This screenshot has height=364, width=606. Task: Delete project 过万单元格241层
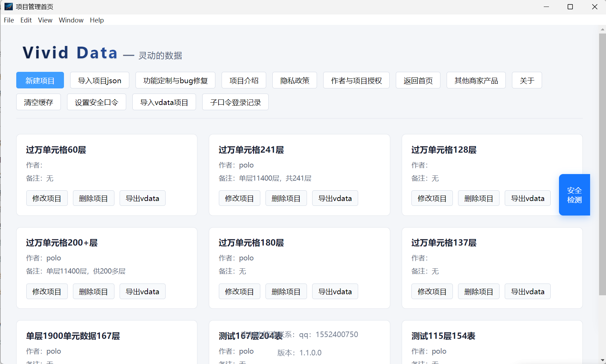tap(286, 198)
